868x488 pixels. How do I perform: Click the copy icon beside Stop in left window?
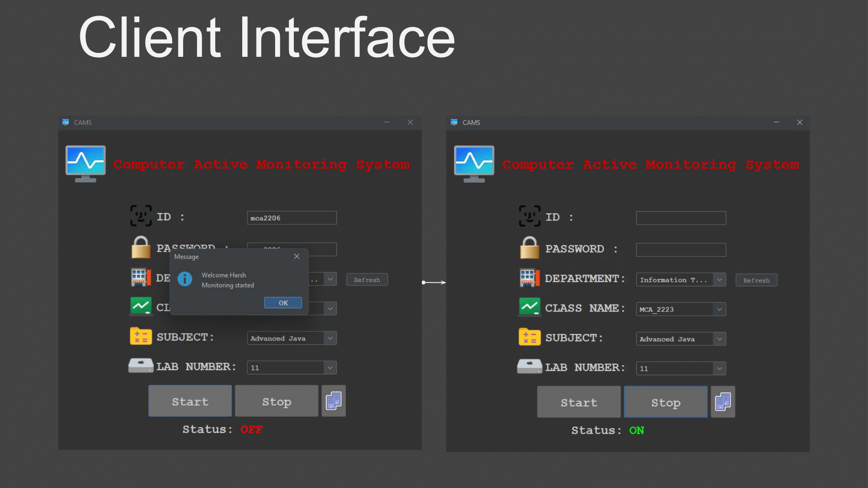point(333,401)
